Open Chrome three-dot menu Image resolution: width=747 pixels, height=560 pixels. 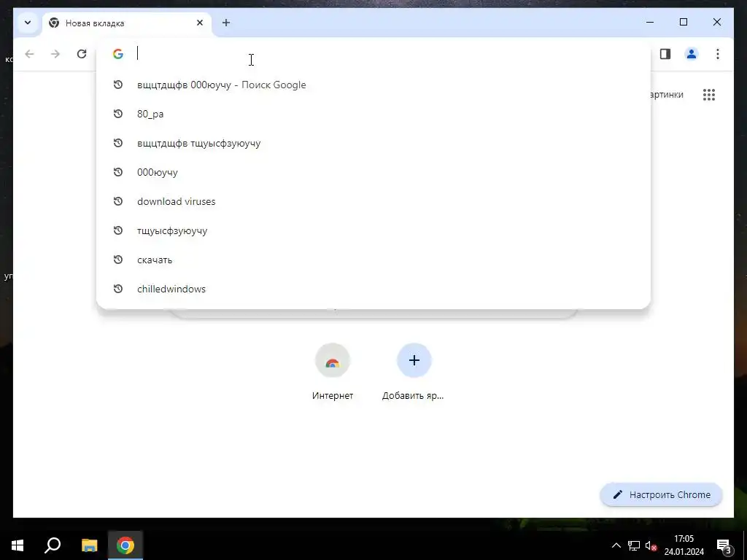pos(718,54)
